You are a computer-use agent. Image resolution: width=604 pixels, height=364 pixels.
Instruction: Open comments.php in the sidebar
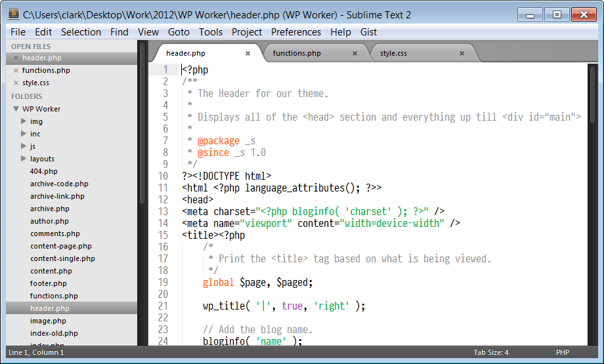click(55, 233)
